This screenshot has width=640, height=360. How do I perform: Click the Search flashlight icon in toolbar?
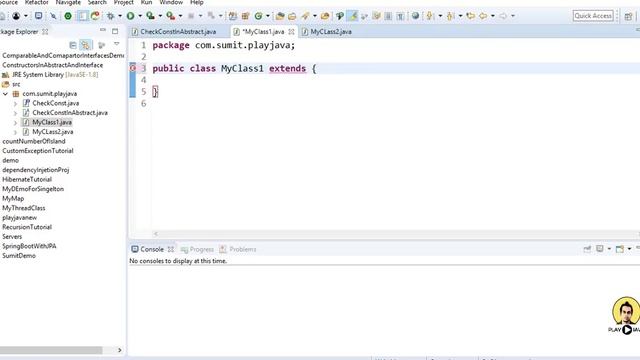(x=305, y=16)
